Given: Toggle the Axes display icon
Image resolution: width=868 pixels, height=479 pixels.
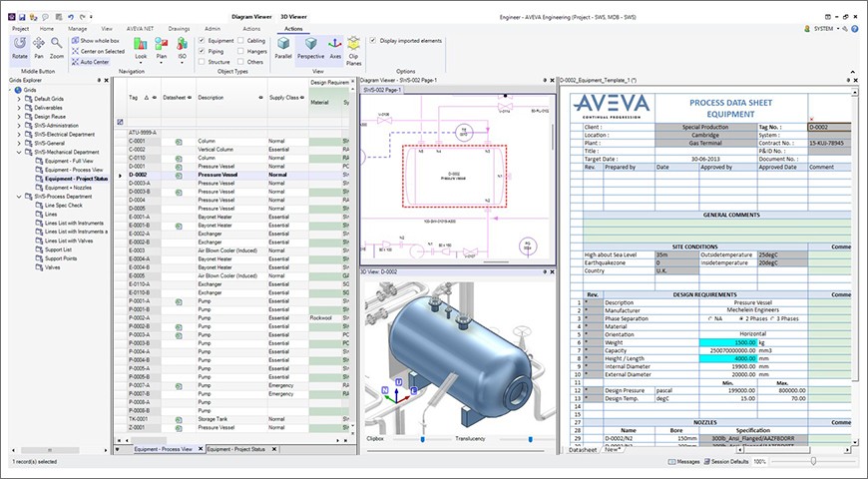Looking at the screenshot, I should (335, 48).
